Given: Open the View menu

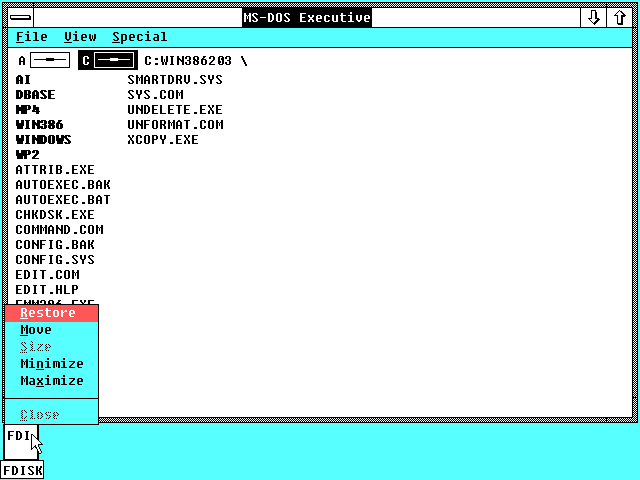Looking at the screenshot, I should 80,37.
